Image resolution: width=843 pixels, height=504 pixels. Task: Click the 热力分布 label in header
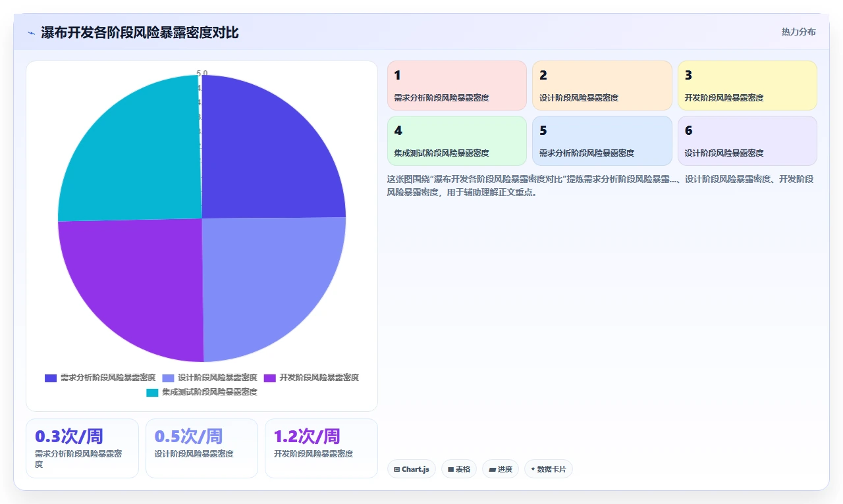click(x=798, y=32)
